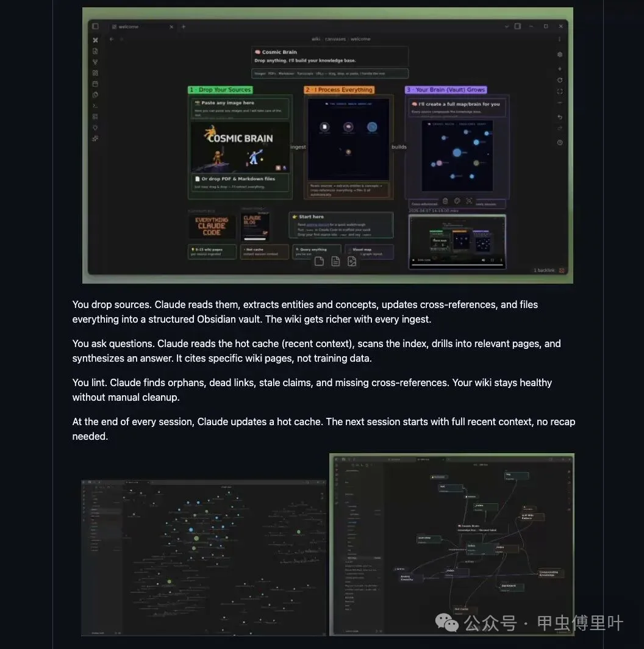Toggle the left sidebar in Obsidian window
This screenshot has width=644, height=649.
pos(95,26)
